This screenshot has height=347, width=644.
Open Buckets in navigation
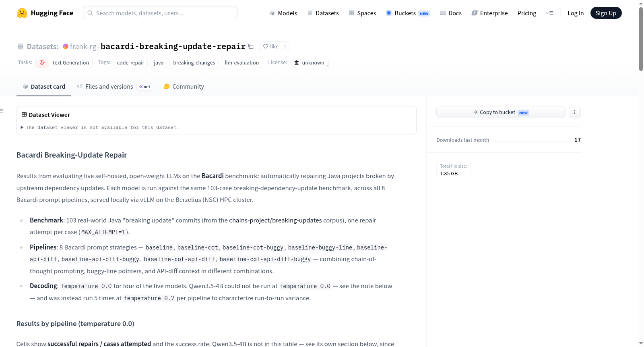(x=408, y=13)
